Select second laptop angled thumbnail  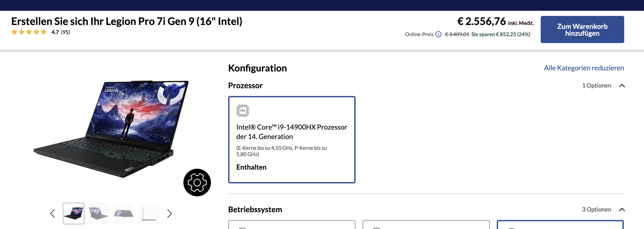[x=99, y=214]
